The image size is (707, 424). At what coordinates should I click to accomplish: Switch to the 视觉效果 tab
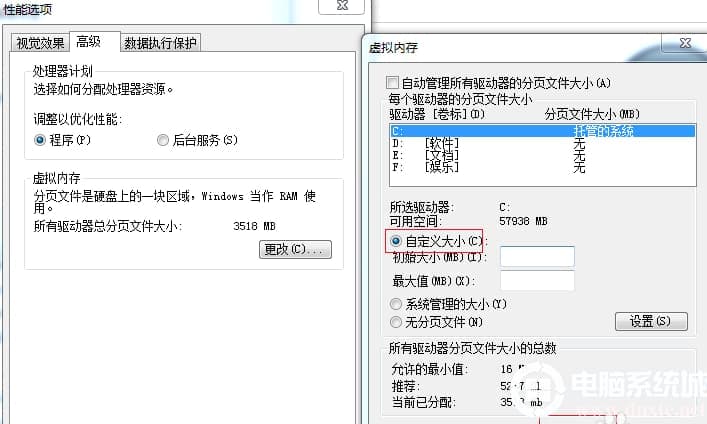click(40, 43)
